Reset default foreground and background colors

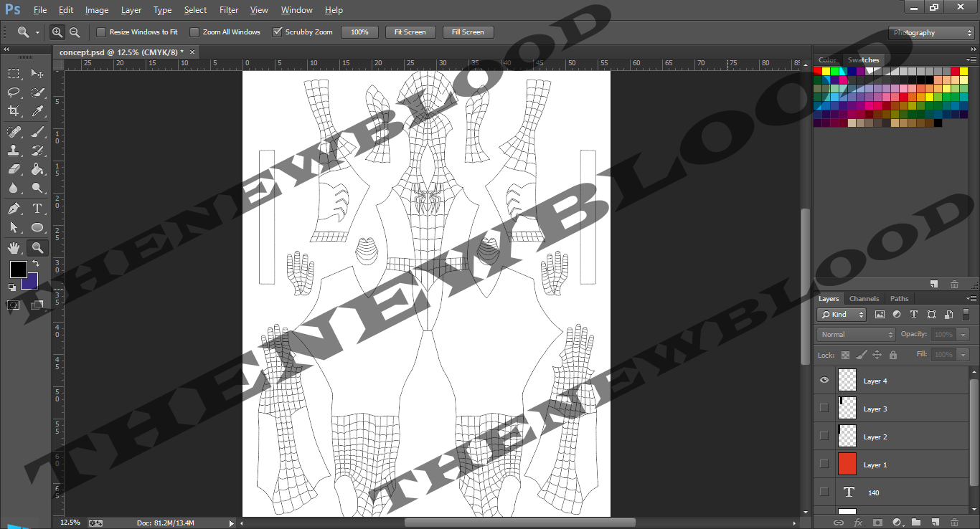coord(12,287)
